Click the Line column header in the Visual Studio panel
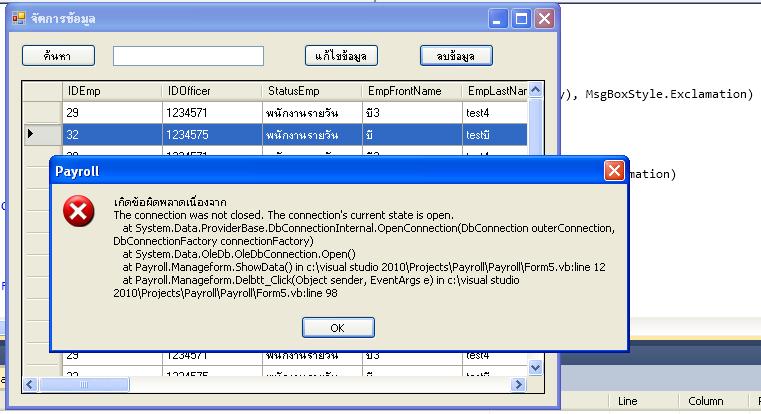The height and width of the screenshot is (414, 761). click(x=628, y=401)
